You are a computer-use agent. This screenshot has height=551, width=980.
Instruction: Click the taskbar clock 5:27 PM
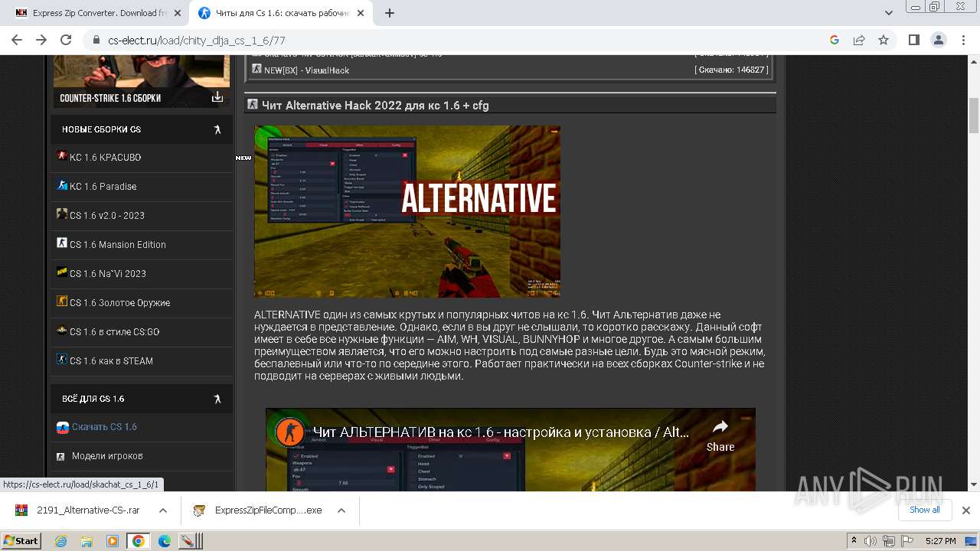coord(940,541)
